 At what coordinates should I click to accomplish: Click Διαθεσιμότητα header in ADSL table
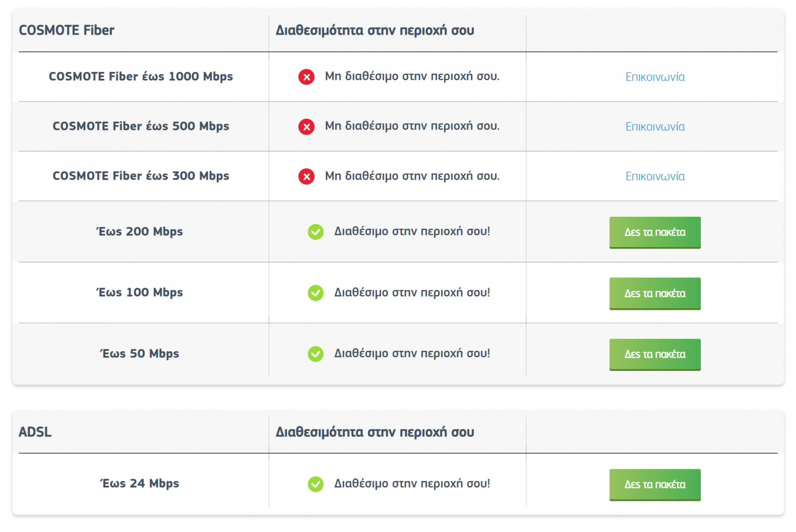click(x=375, y=432)
